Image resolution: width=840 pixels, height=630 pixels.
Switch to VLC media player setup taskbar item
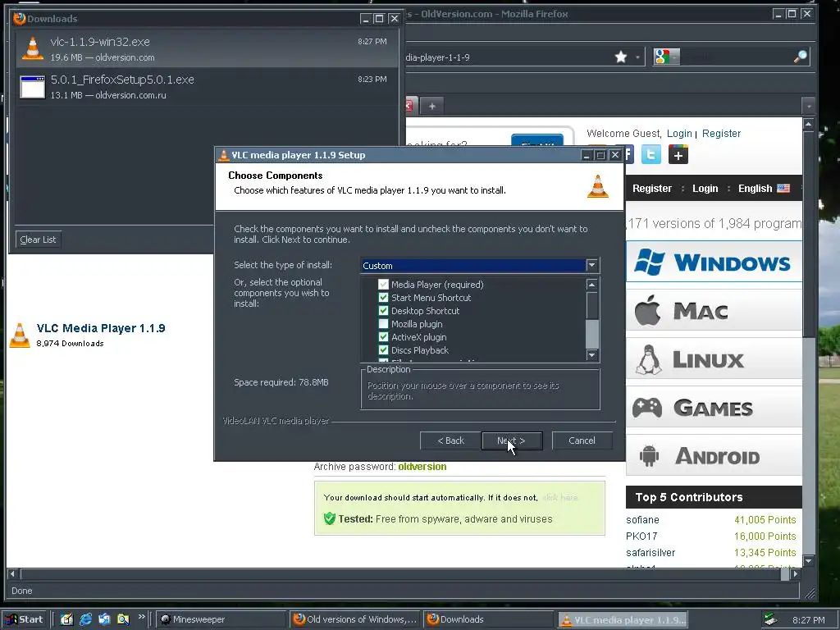(x=623, y=620)
